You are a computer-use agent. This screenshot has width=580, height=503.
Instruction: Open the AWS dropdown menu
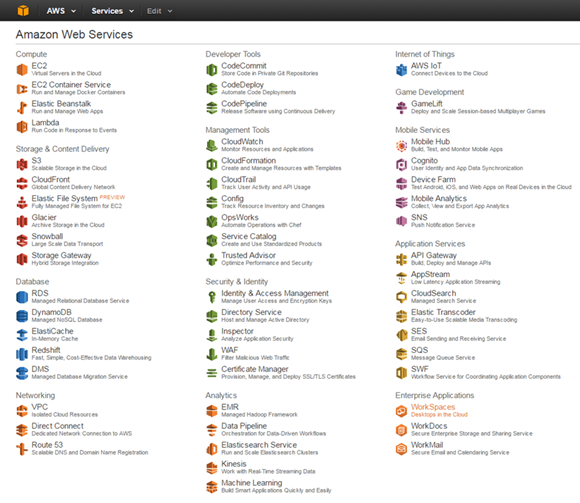coord(61,11)
